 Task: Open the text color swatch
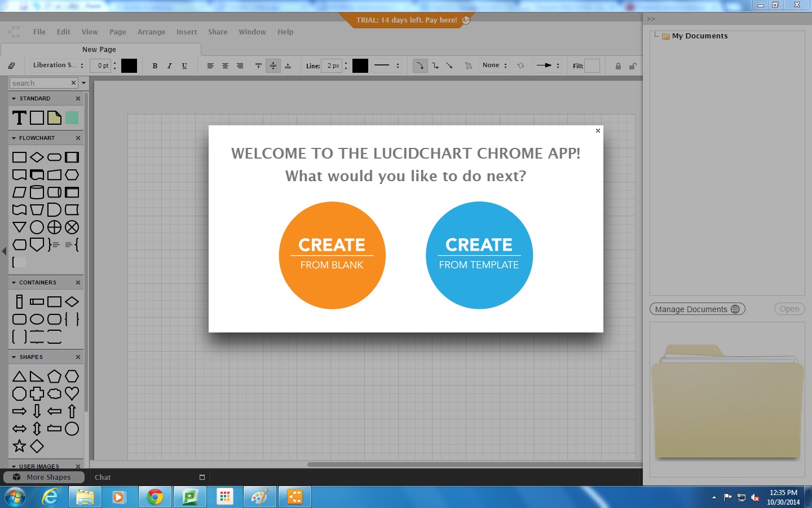(129, 65)
